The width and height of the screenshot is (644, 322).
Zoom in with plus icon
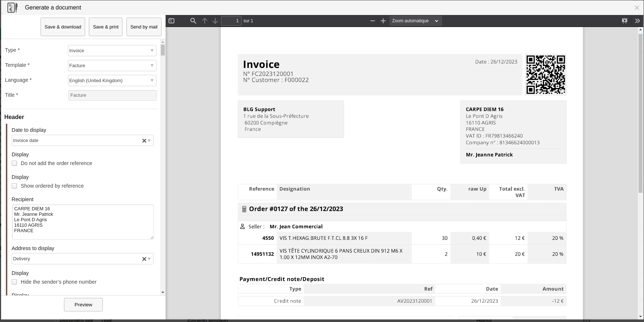383,21
